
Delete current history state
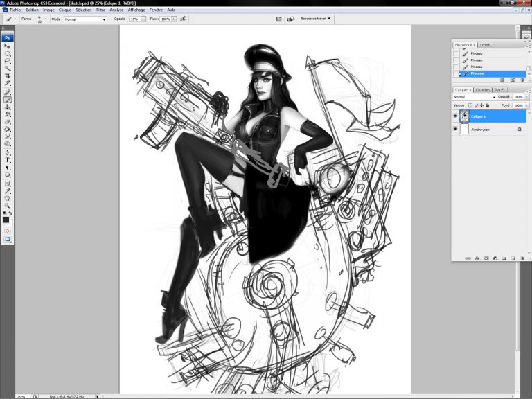522,80
